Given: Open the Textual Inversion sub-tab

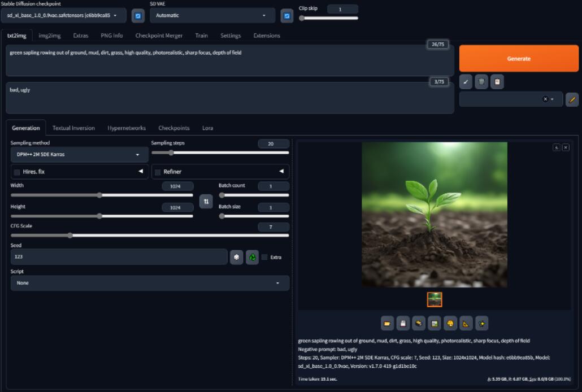Looking at the screenshot, I should click(73, 128).
